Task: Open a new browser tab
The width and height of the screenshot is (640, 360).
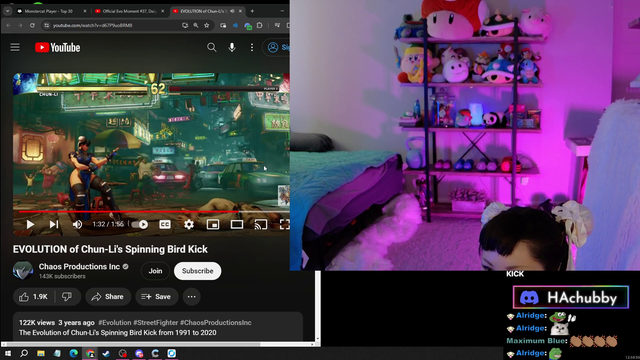Action: click(252, 11)
